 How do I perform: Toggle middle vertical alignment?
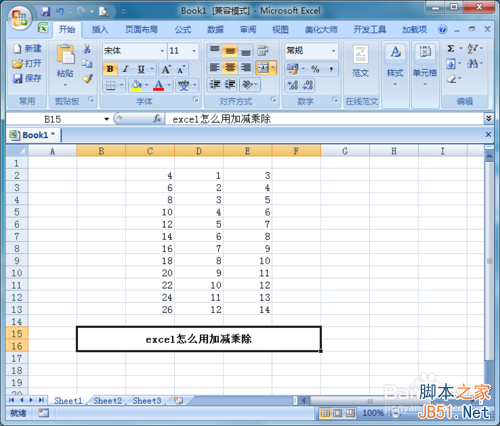[230, 51]
